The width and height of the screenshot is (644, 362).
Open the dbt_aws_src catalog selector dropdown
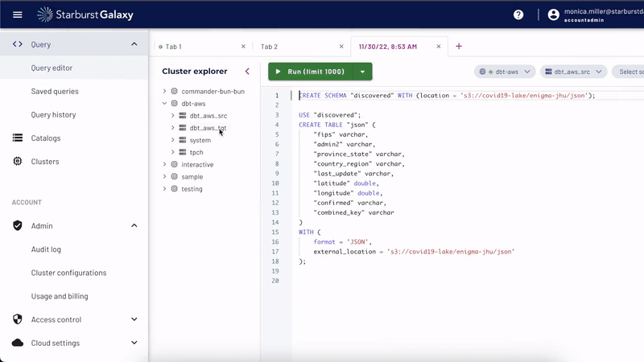point(573,72)
